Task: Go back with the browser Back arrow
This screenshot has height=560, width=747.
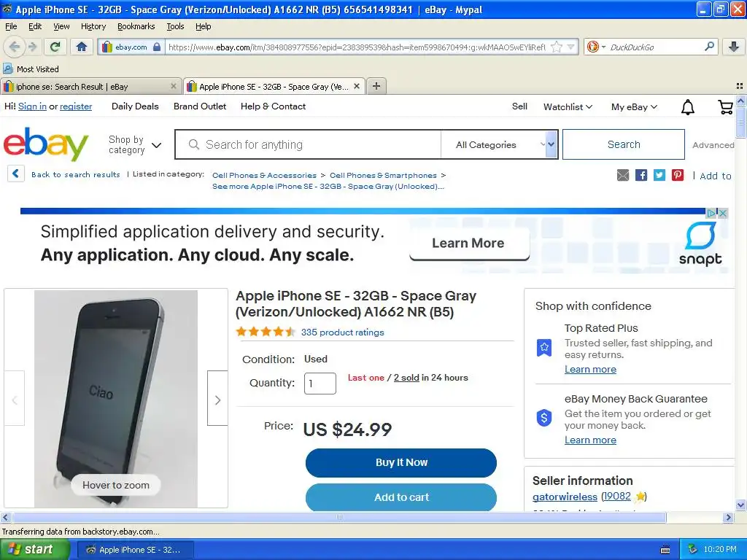Action: click(x=15, y=47)
